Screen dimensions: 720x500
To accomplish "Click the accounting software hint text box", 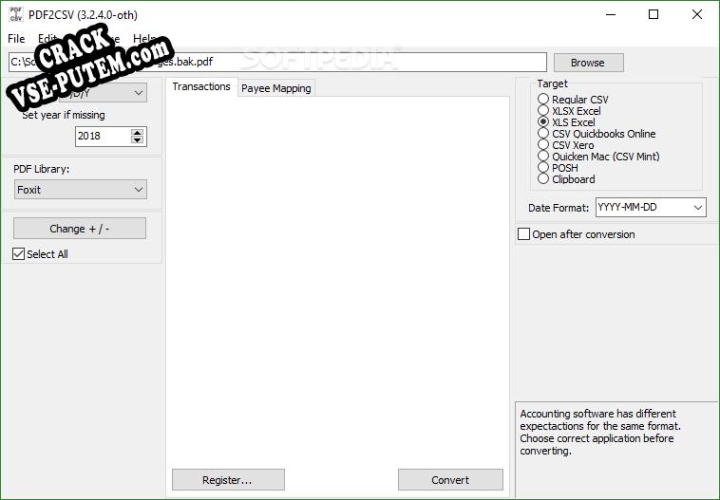I will coord(617,449).
